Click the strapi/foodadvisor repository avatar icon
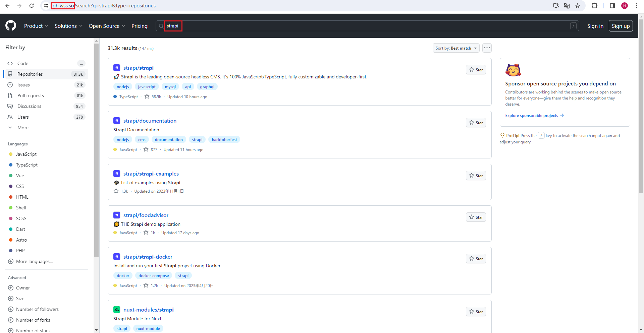The image size is (644, 333). coord(117,215)
